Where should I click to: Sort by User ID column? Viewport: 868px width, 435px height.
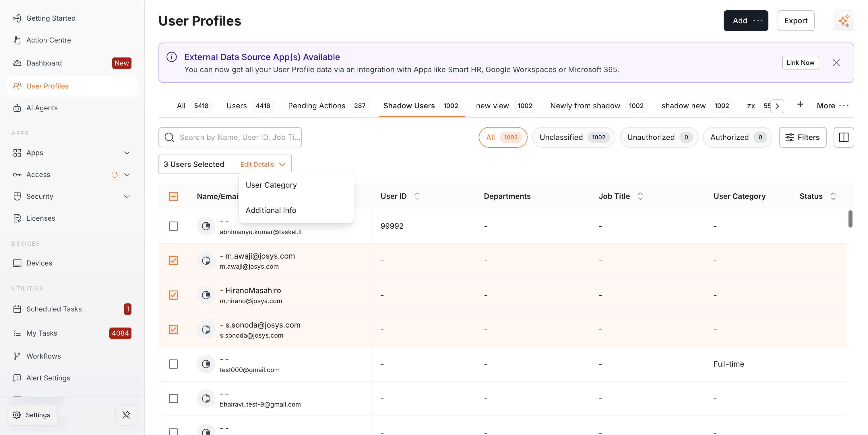[417, 196]
